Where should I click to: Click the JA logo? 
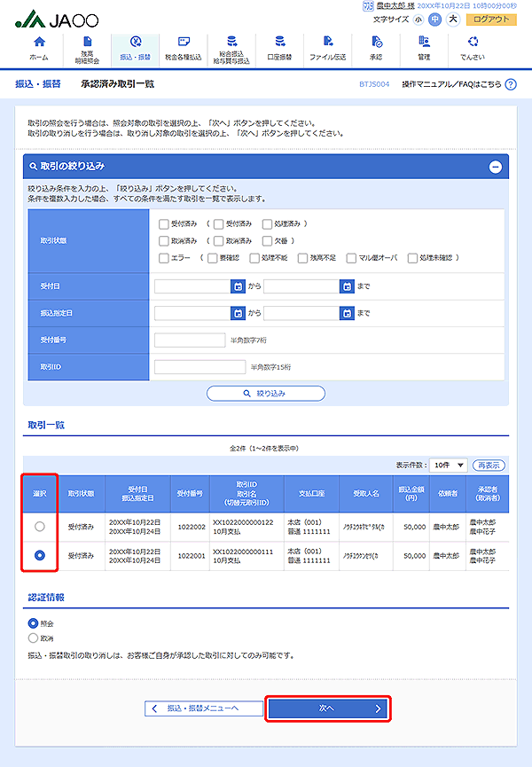tap(57, 20)
